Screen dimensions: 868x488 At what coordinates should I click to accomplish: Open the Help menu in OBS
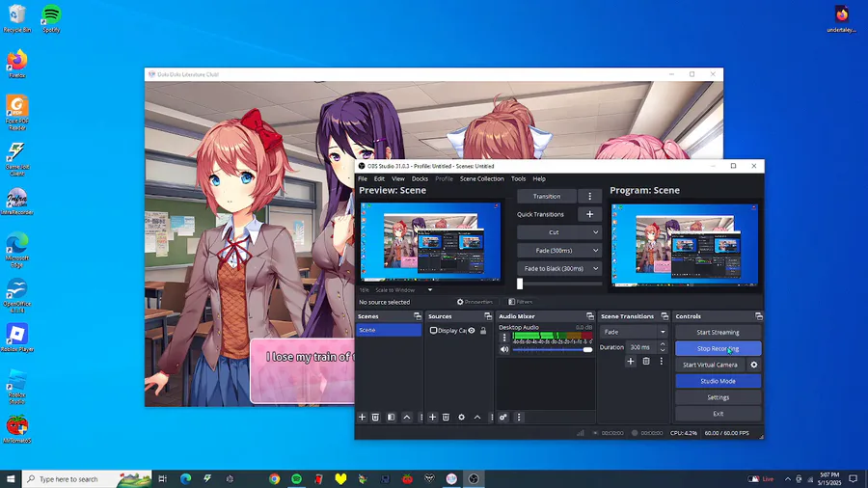539,178
